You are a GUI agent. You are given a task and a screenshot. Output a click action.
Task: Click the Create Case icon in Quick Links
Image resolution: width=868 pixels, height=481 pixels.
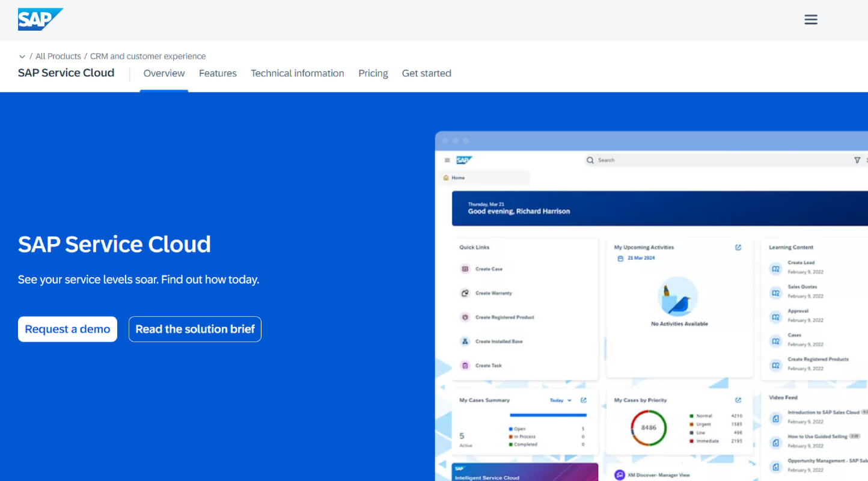[465, 269]
